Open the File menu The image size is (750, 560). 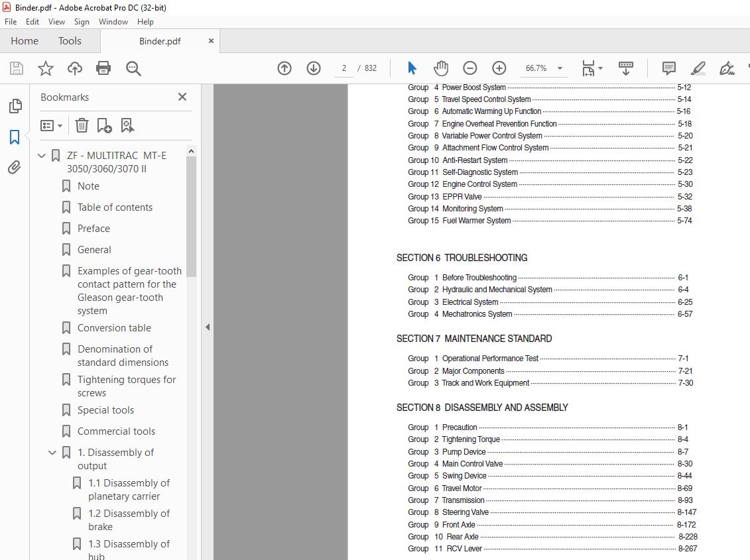[x=11, y=21]
